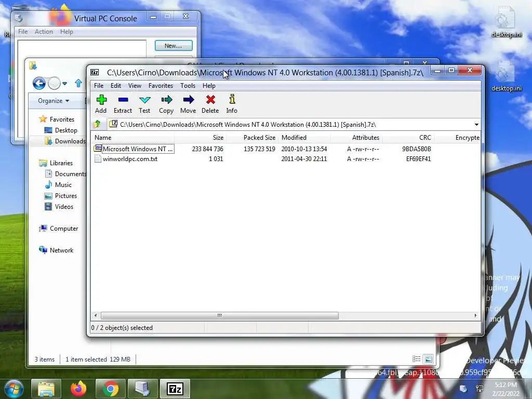Sort by the CRC column header
532x399 pixels.
[408, 137]
